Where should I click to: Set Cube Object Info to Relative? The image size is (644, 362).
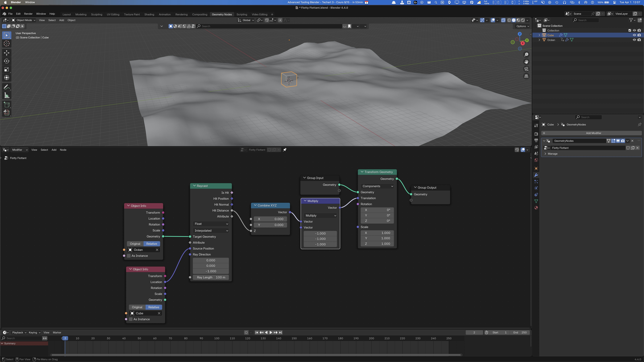pos(154,307)
